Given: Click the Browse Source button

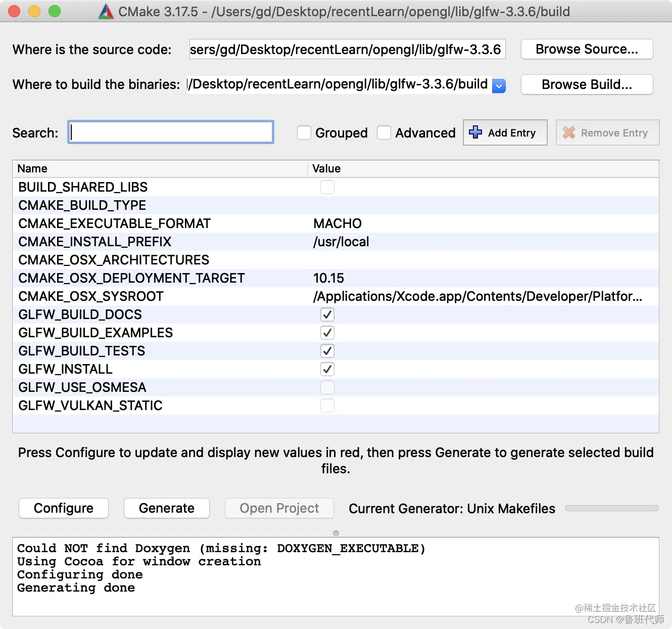Looking at the screenshot, I should [587, 49].
